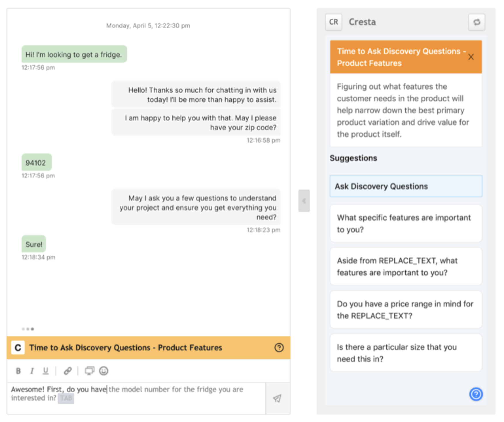This screenshot has height=422, width=504.
Task: Click the C logo on the hint banner
Action: click(x=18, y=348)
